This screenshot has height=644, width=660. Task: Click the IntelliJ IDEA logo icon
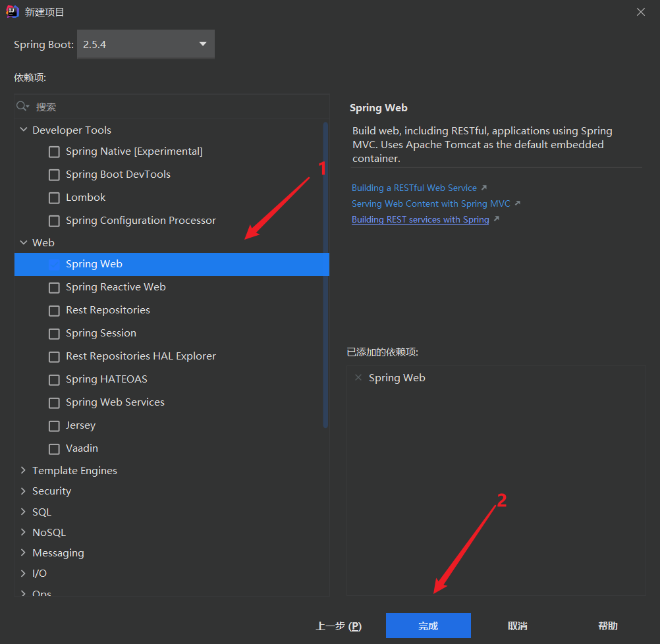[13, 12]
